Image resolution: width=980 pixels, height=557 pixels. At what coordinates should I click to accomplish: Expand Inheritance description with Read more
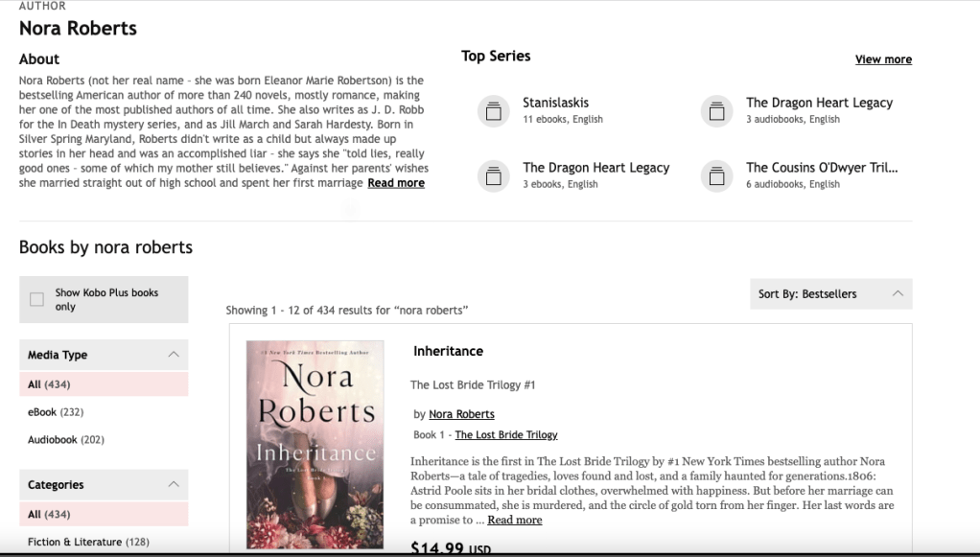[515, 520]
